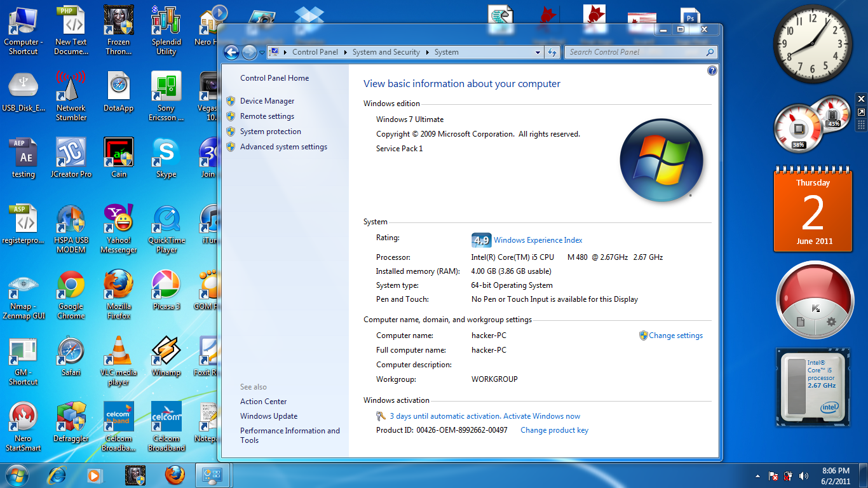The image size is (868, 488).
Task: Show hidden system tray icons
Action: click(x=757, y=475)
